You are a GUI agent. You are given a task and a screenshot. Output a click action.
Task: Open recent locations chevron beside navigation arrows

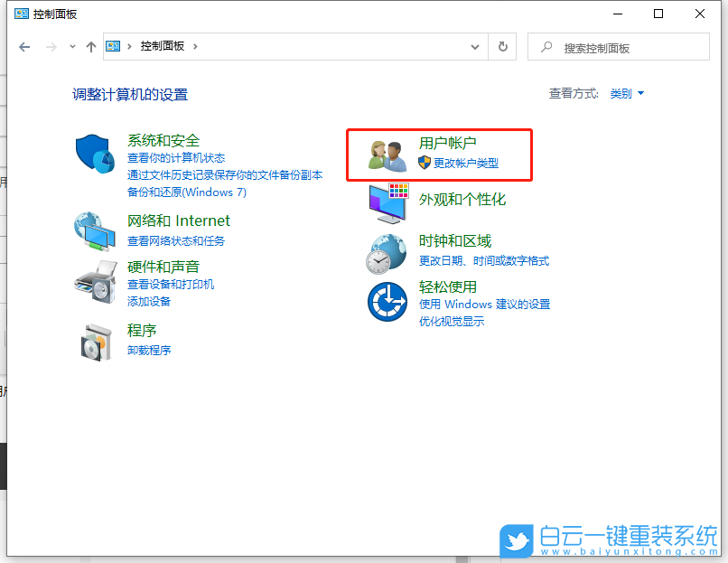click(x=72, y=47)
